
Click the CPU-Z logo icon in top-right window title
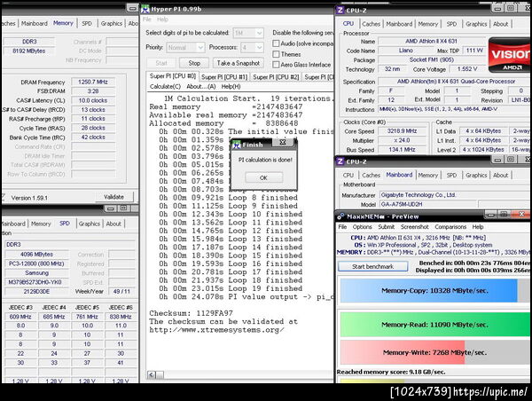[x=340, y=10]
